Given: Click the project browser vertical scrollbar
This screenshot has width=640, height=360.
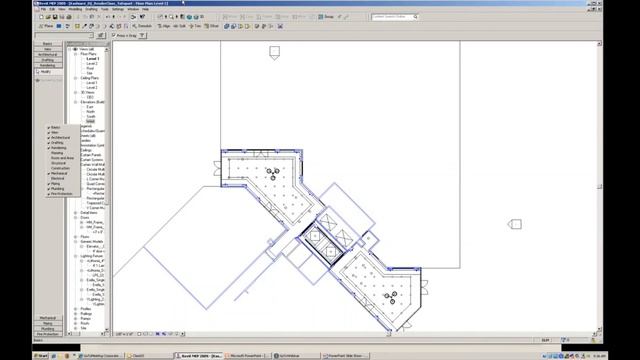Looking at the screenshot, I should [107, 188].
